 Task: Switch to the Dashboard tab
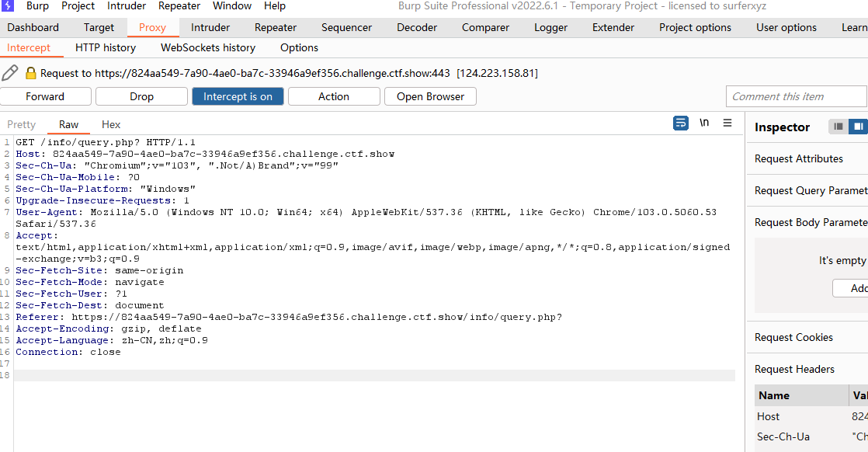tap(33, 28)
